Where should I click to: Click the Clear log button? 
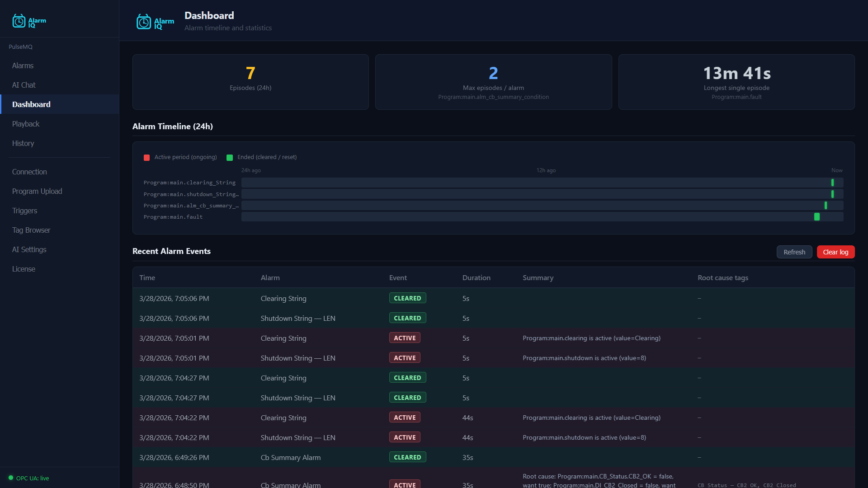click(x=835, y=252)
